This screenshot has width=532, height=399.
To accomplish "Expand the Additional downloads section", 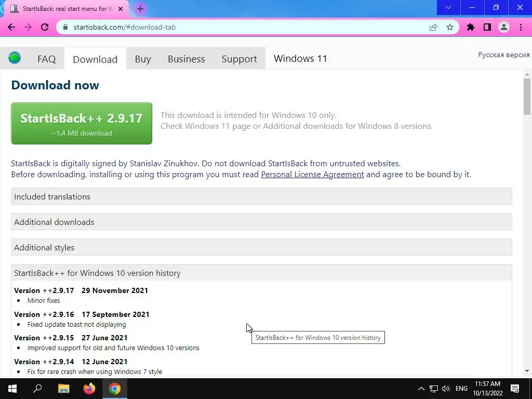I will pyautogui.click(x=261, y=222).
